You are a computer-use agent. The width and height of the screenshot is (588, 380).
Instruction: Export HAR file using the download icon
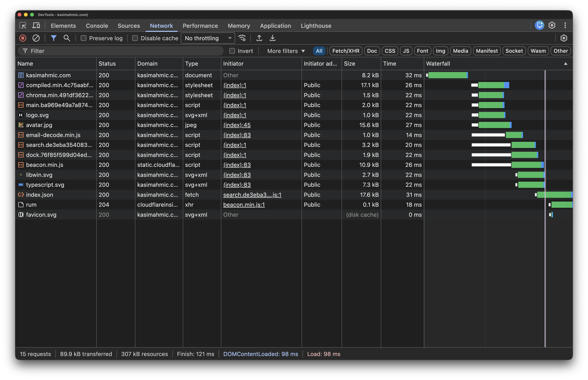(273, 38)
